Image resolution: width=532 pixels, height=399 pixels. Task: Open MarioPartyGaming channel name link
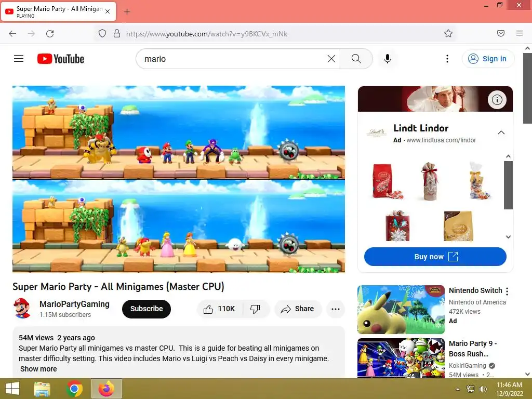[74, 304]
